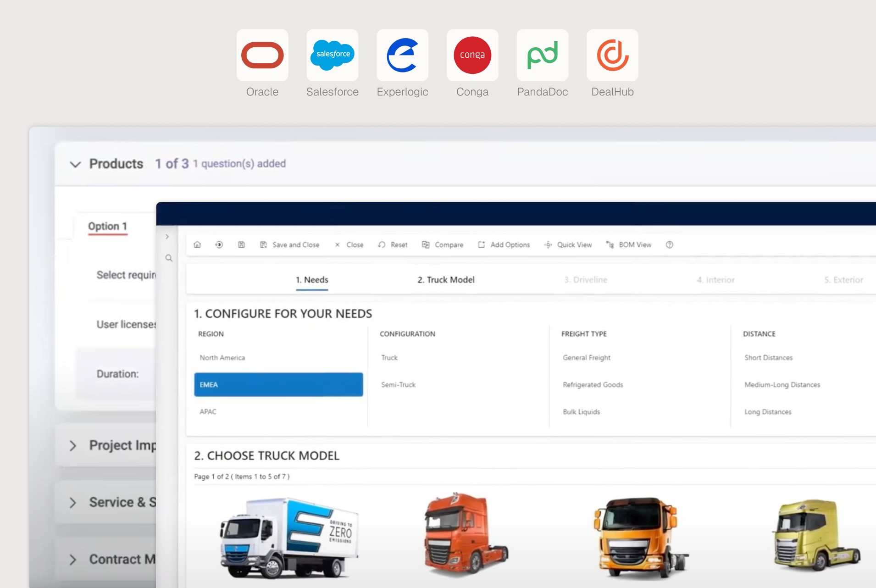Click the User licenses label
876x588 pixels.
126,325
